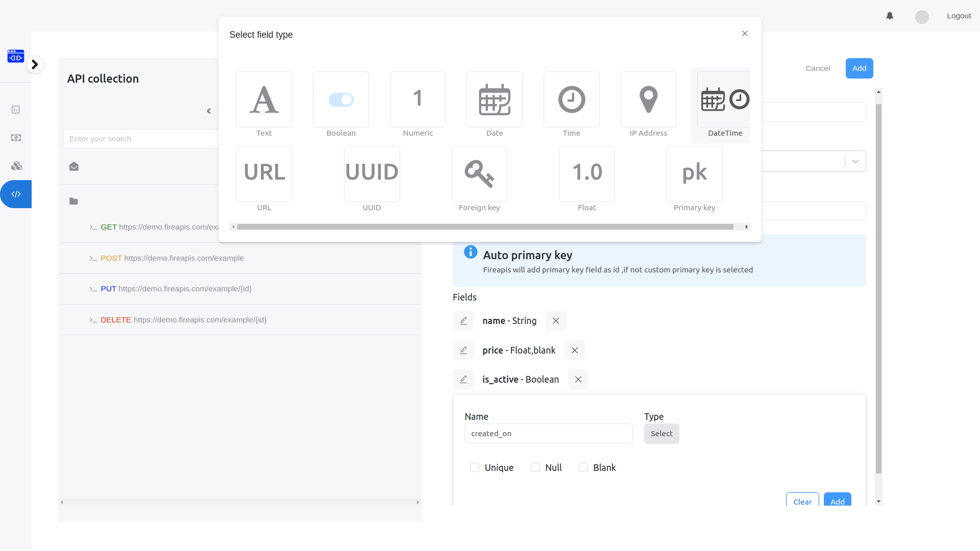
Task: Expand the sidebar with the arrow button
Action: pos(35,64)
